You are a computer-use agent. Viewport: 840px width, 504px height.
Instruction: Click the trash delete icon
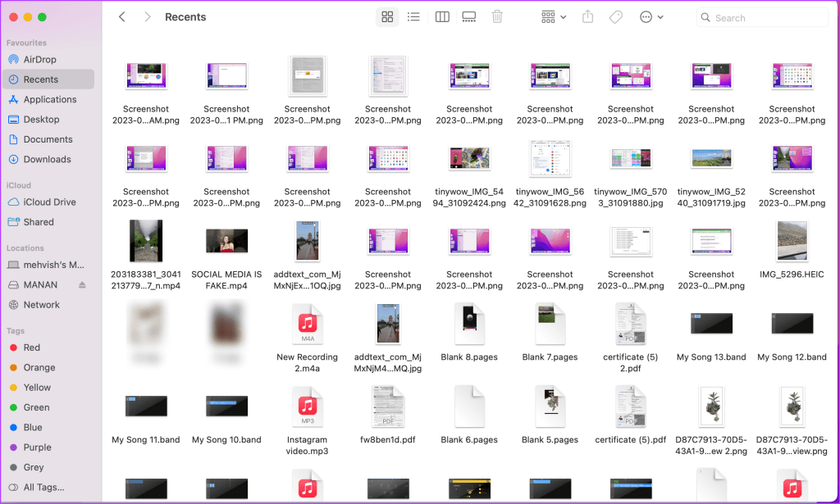click(x=497, y=17)
